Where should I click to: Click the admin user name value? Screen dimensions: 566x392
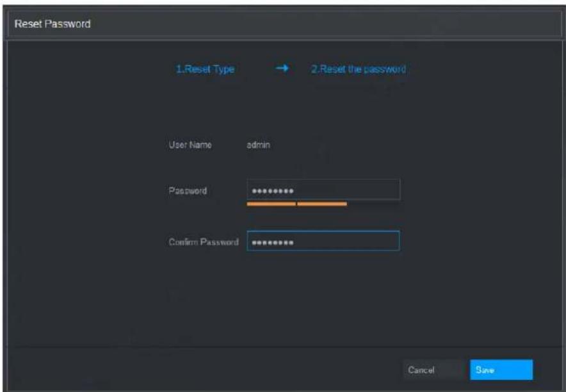click(x=258, y=145)
